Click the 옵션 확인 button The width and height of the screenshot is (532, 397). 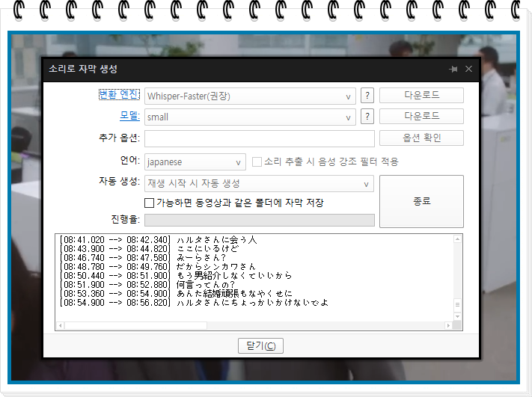coord(421,138)
